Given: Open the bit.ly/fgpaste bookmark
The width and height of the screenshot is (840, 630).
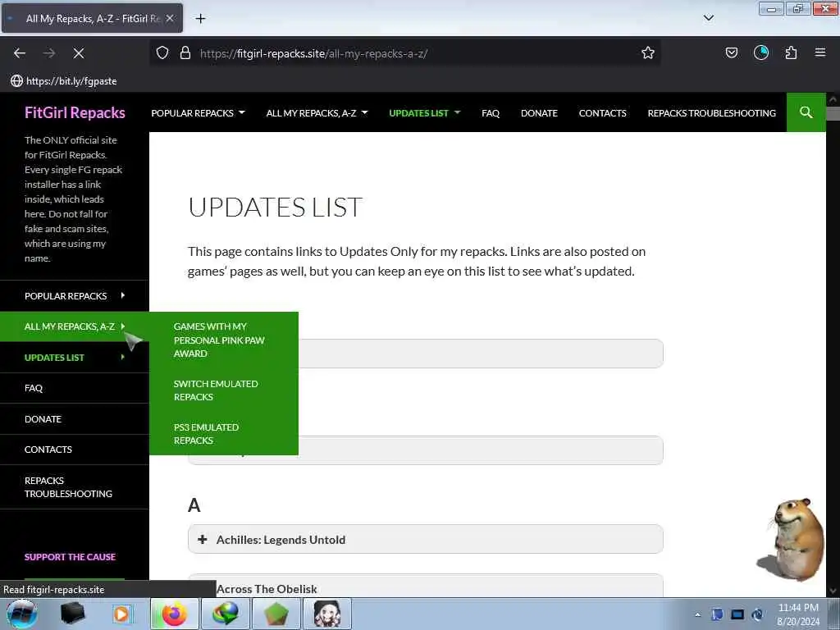Looking at the screenshot, I should pyautogui.click(x=64, y=81).
